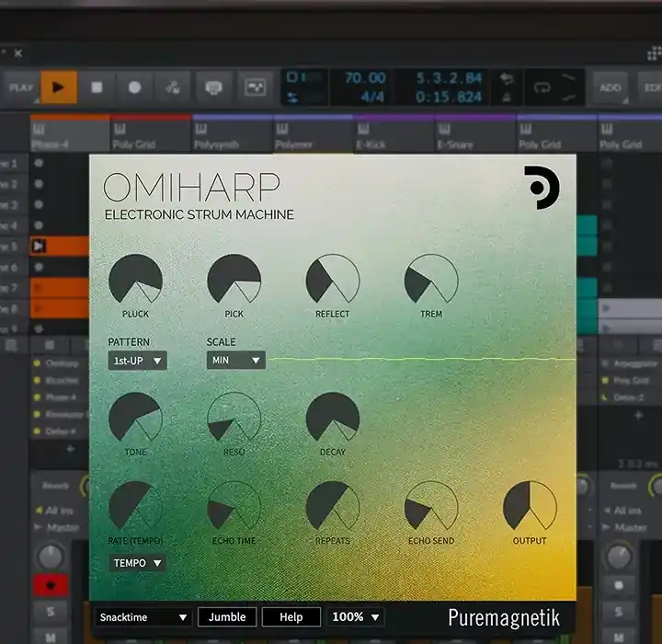Toggle the M mute button on right channel

619,637
